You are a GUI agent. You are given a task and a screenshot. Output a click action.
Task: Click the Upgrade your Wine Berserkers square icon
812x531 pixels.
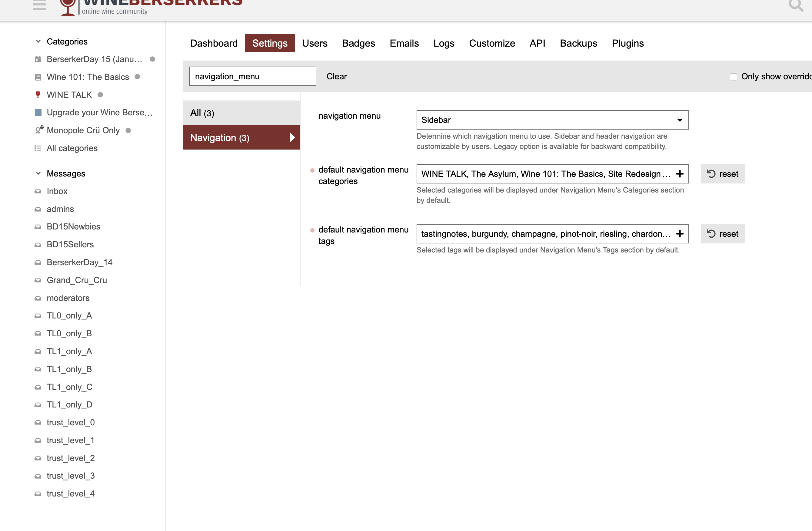38,113
